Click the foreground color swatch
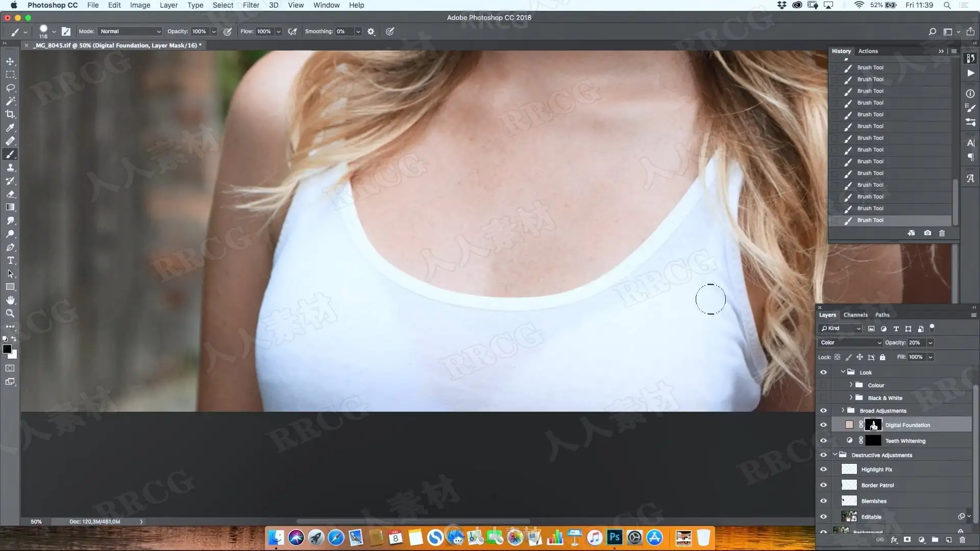The width and height of the screenshot is (980, 551). click(7, 349)
